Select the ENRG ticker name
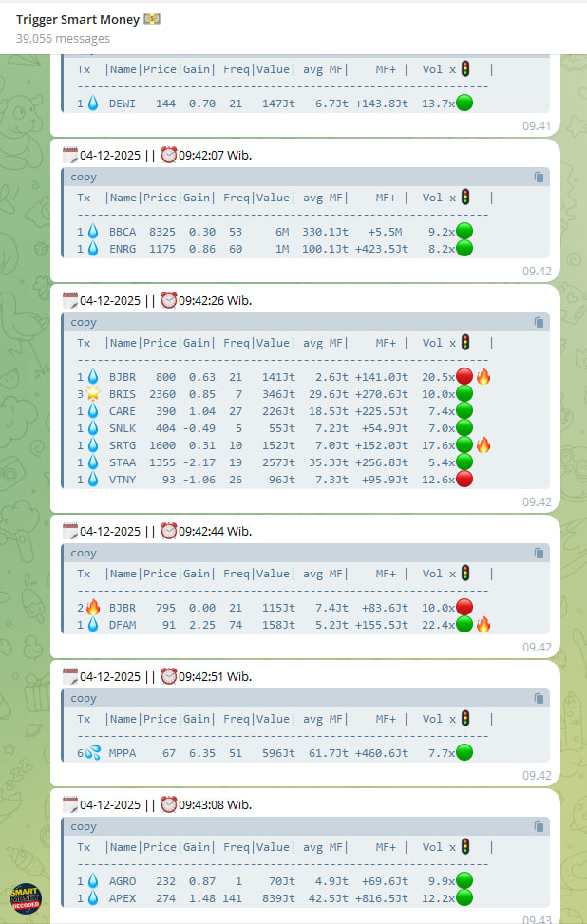 click(122, 249)
